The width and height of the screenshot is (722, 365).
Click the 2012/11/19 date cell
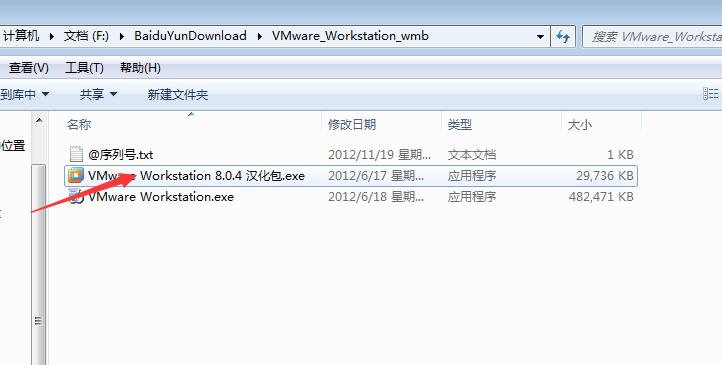point(379,155)
